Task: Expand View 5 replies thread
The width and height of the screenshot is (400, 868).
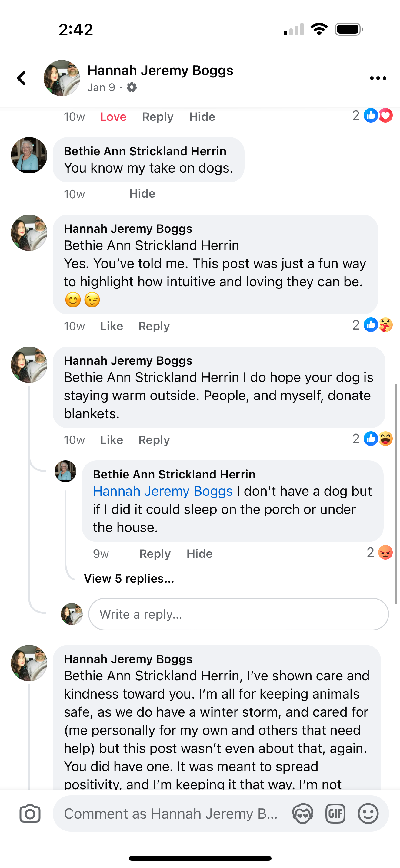Action: [129, 579]
